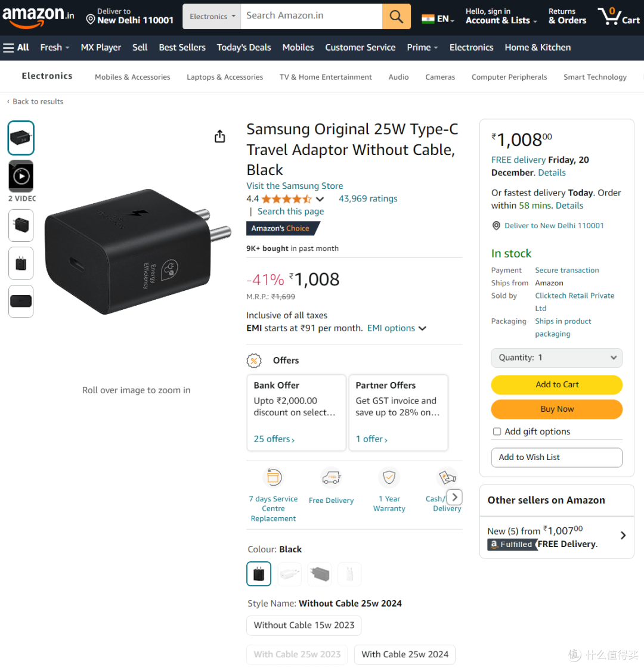The width and height of the screenshot is (644, 668).
Task: Click the orange search magnifier button
Action: coord(397,17)
